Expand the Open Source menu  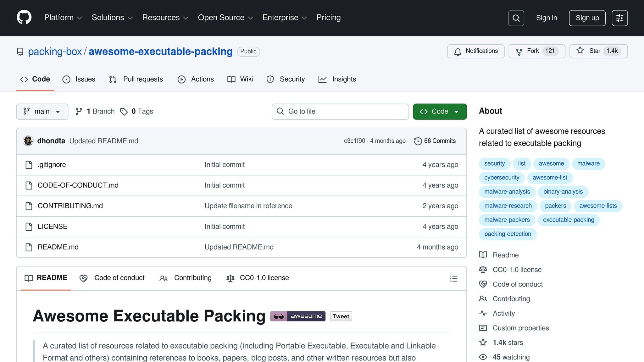(x=225, y=18)
